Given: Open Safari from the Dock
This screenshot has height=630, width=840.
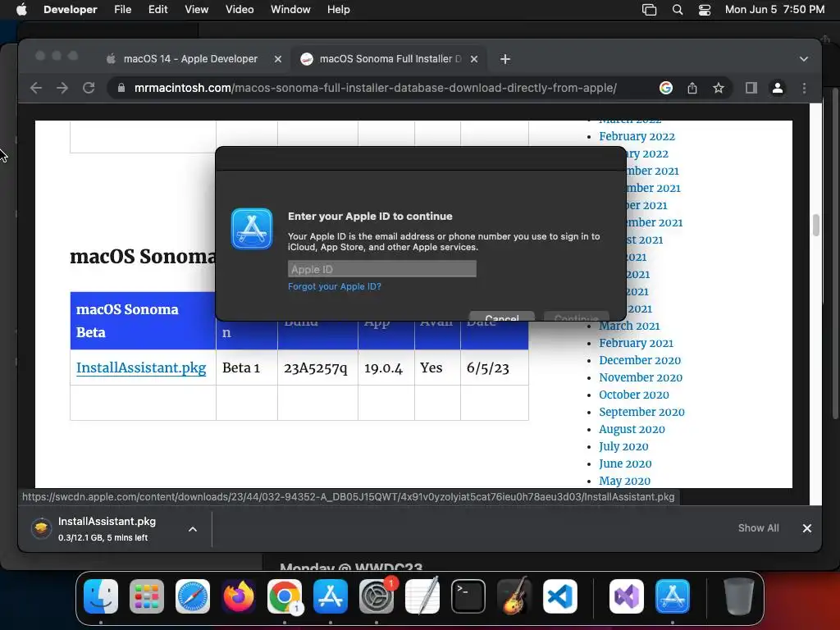Looking at the screenshot, I should pos(193,596).
